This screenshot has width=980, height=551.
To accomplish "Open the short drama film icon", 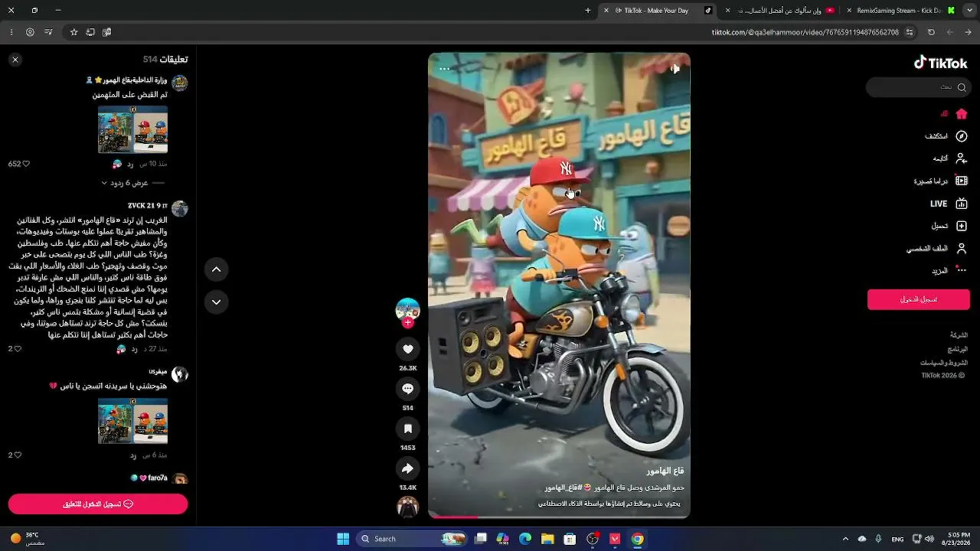I will pos(962,181).
